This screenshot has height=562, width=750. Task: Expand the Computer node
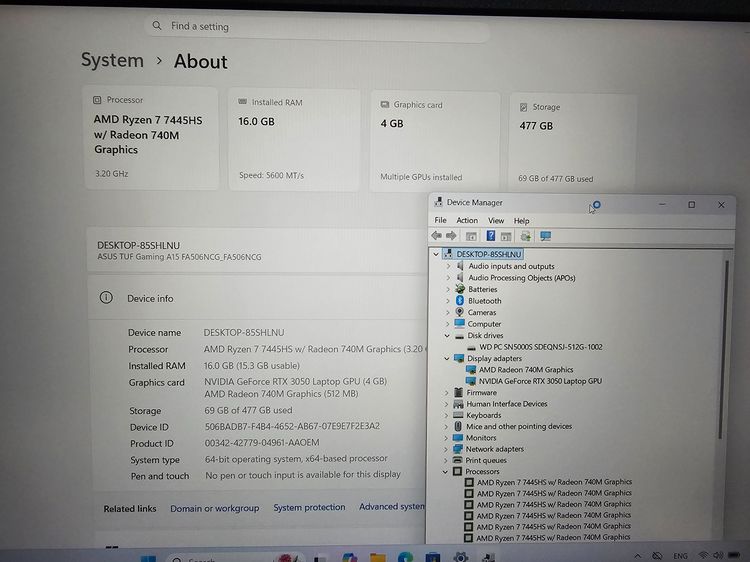click(x=448, y=324)
